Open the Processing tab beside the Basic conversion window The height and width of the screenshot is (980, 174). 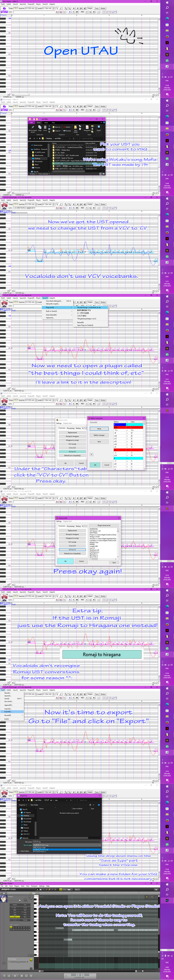(x=71, y=428)
